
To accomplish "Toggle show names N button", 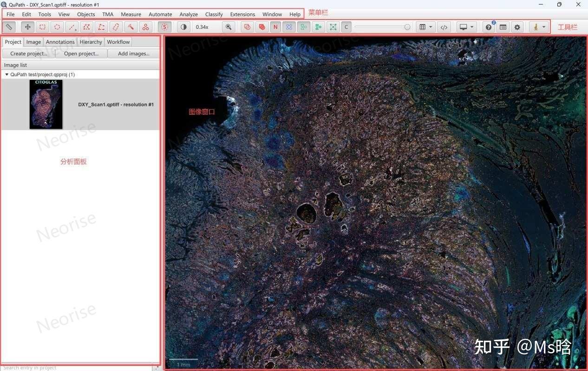I will 275,27.
